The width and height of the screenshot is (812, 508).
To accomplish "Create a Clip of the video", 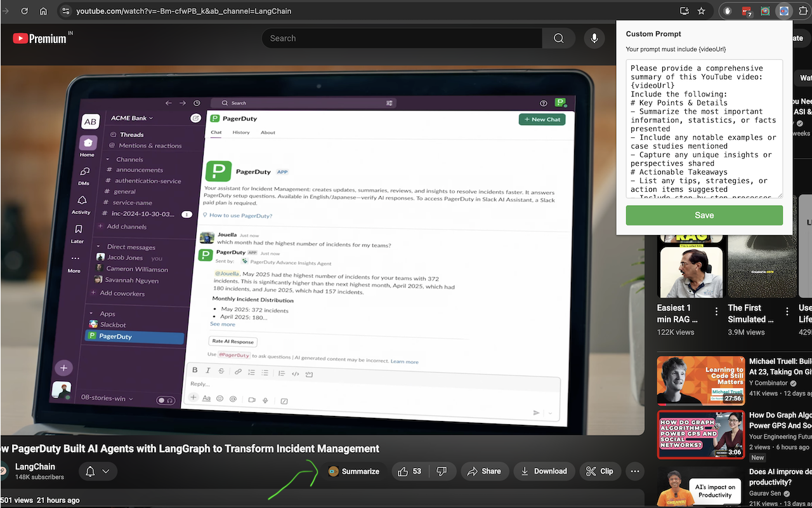I will click(x=599, y=471).
